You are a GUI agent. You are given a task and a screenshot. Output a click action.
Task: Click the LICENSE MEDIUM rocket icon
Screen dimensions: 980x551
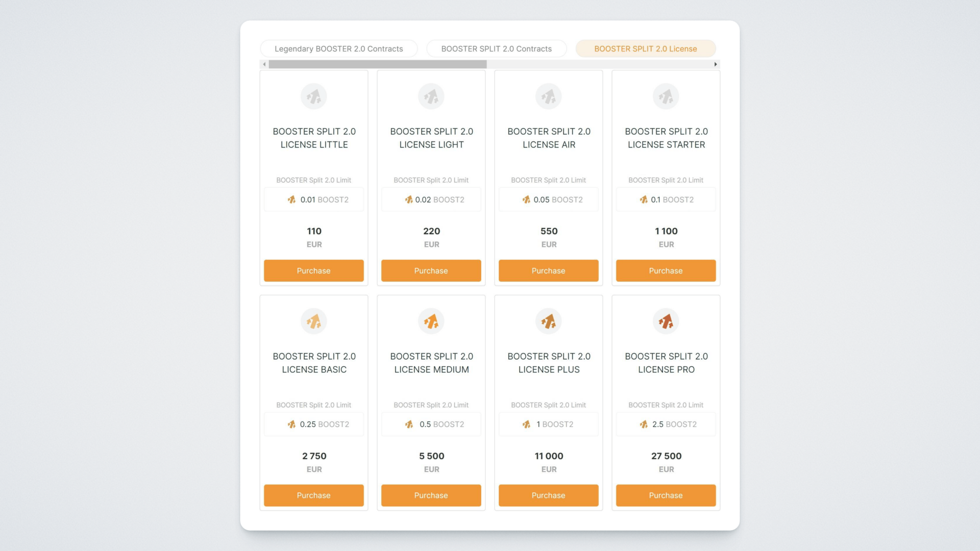[x=431, y=321]
